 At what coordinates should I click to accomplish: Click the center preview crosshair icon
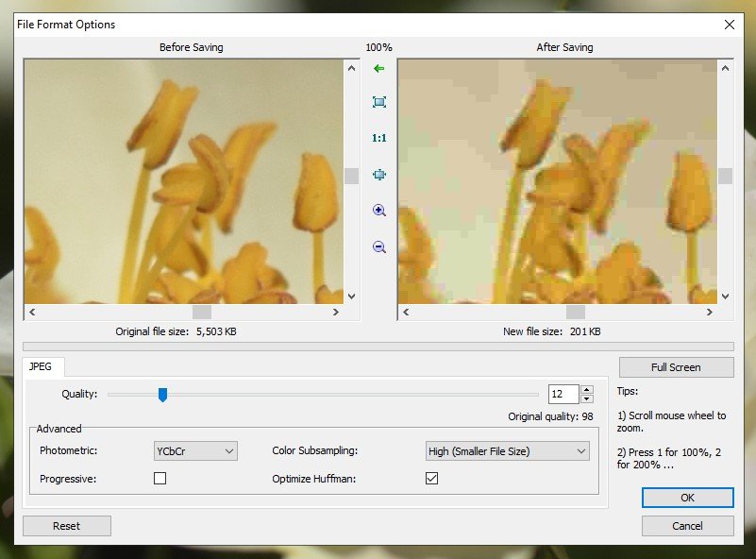point(379,175)
